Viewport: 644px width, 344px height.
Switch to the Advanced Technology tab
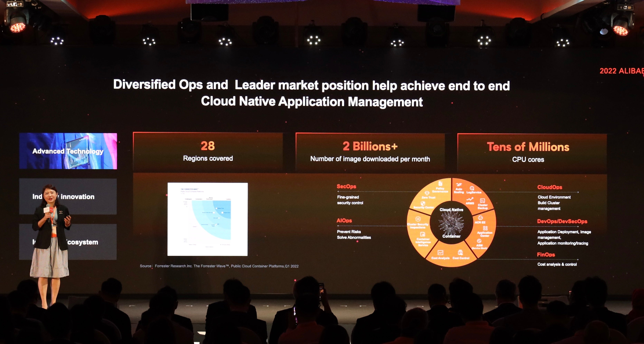tap(68, 151)
